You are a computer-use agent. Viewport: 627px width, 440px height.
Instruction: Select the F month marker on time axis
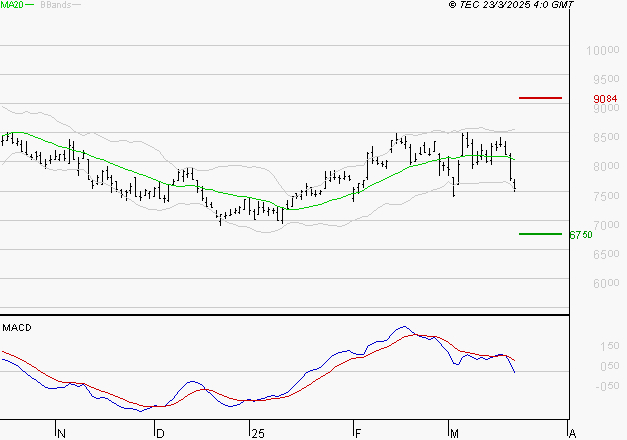pos(357,433)
